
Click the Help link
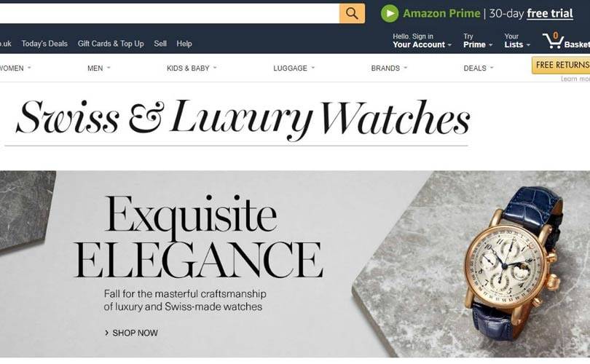click(184, 44)
